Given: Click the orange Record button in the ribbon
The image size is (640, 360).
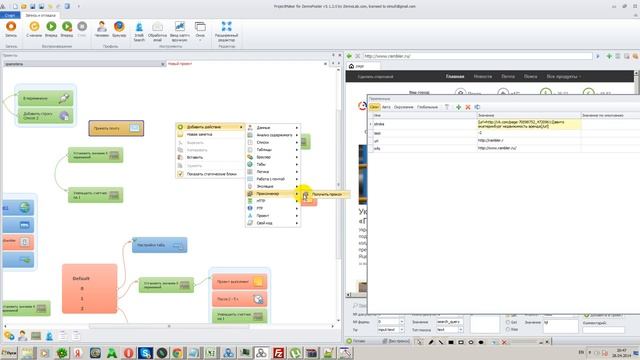Looking at the screenshot, I should click(x=11, y=27).
